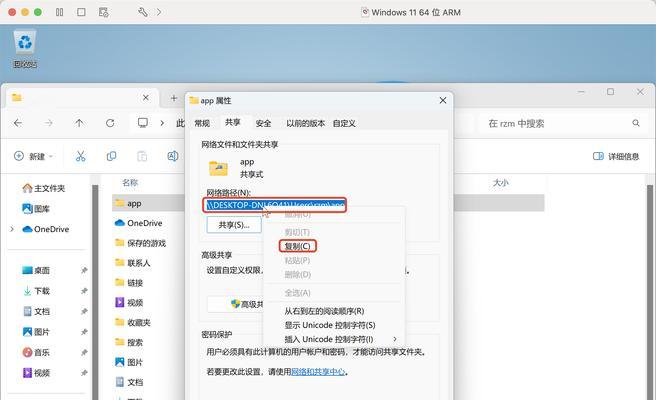Choose Copy(C) from the context menu
The width and height of the screenshot is (656, 400).
(297, 246)
